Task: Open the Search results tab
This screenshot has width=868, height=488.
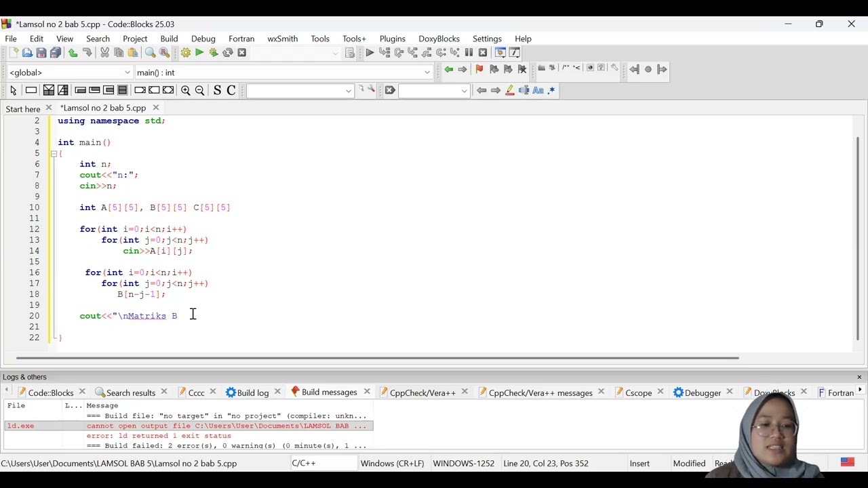Action: coord(125,392)
